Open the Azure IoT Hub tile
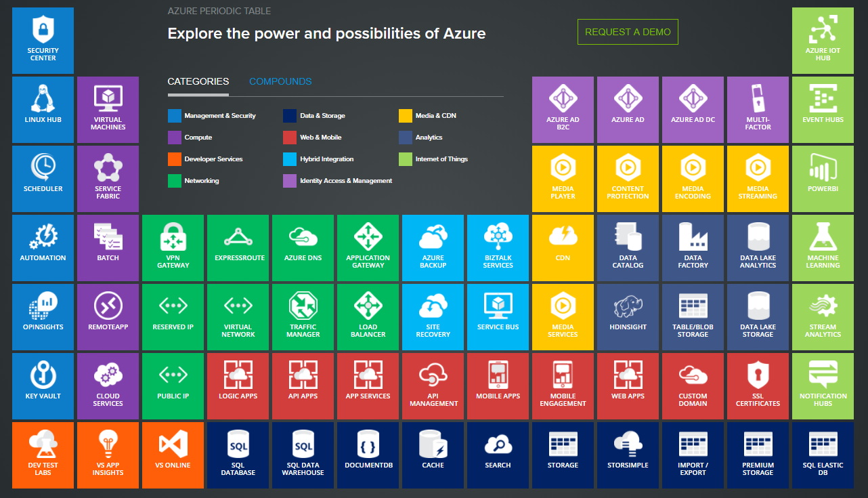 823,40
